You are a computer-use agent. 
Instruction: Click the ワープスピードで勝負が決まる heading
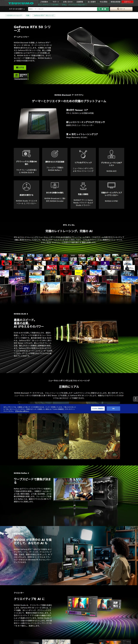point(33,481)
